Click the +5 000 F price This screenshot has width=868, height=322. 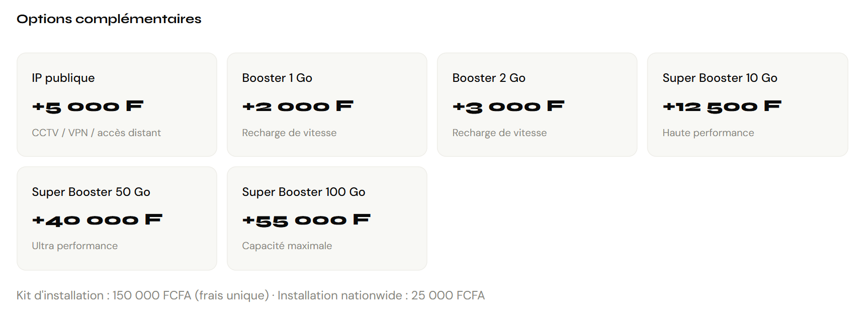point(88,106)
